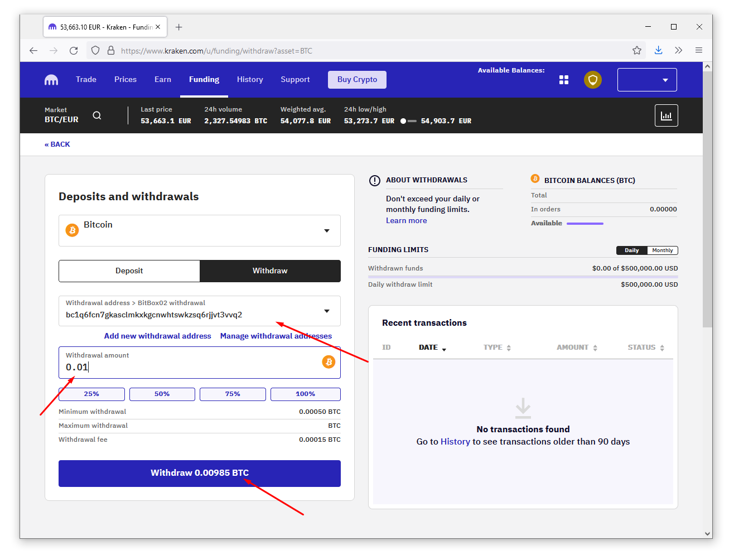
Task: Open Trade menu
Action: [86, 80]
